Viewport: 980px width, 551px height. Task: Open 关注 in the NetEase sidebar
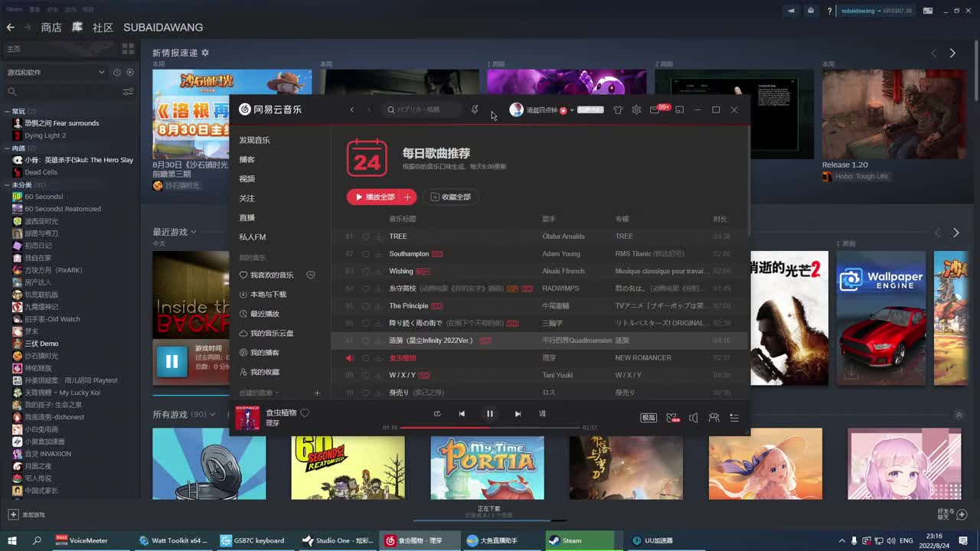point(247,198)
